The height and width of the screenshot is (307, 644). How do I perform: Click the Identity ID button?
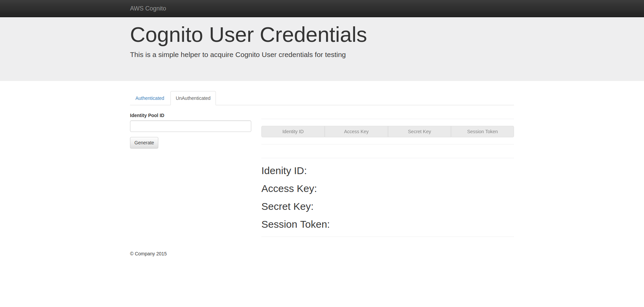click(x=293, y=132)
